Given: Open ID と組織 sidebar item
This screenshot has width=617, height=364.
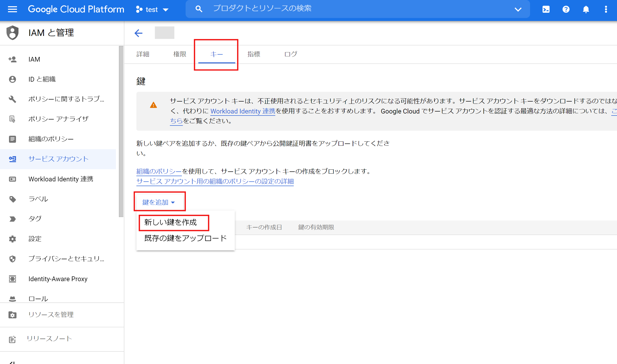Looking at the screenshot, I should click(58, 79).
